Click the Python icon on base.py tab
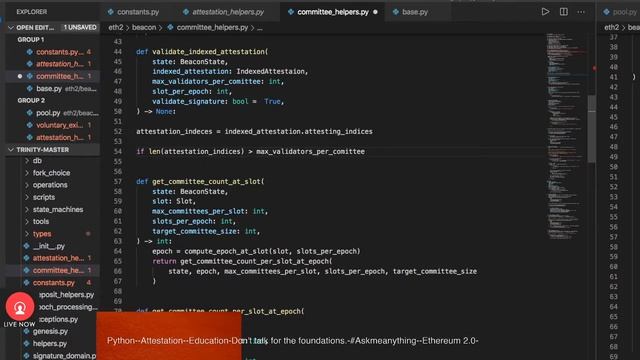Image resolution: width=640 pixels, height=360 pixels. 396,12
